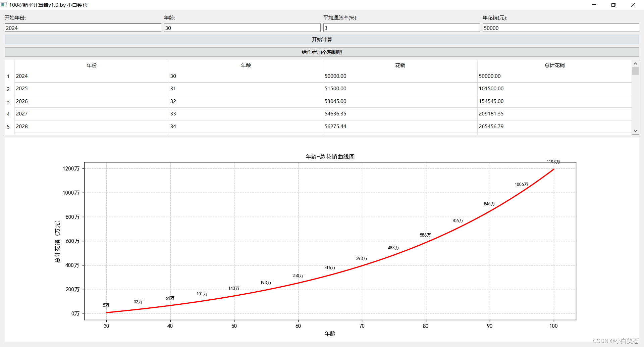Viewport: 644px width, 347px height.
Task: Select the age cell showing 32
Action: click(x=246, y=101)
